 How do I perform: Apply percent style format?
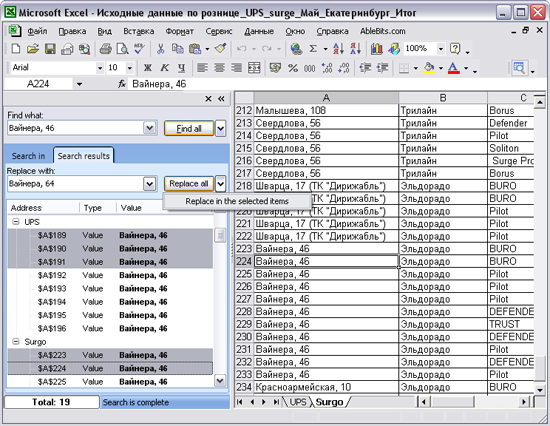coord(293,68)
